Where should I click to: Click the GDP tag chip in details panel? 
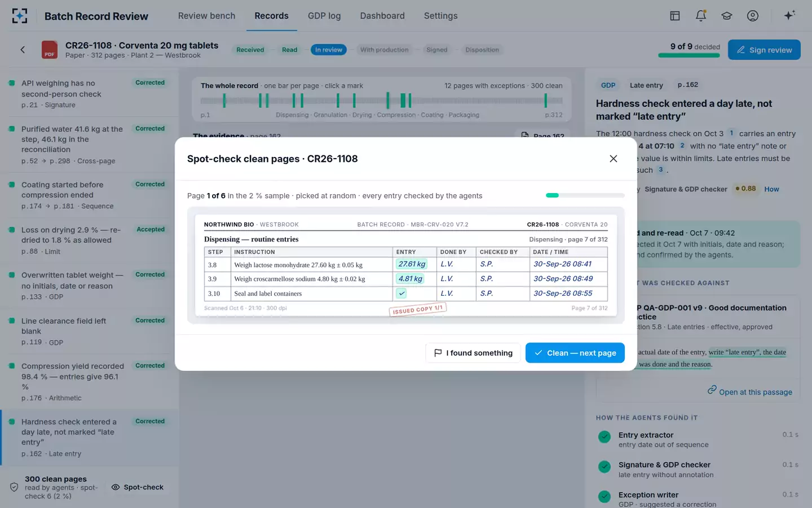pos(608,85)
